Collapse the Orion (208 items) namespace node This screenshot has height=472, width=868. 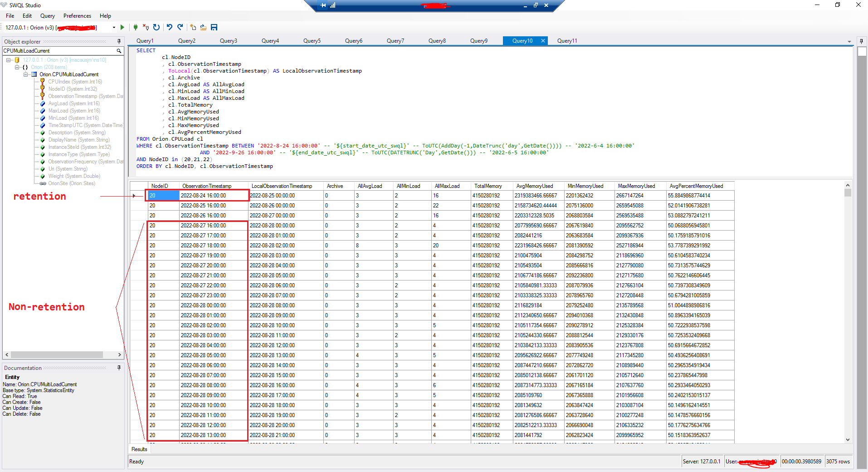[17, 67]
